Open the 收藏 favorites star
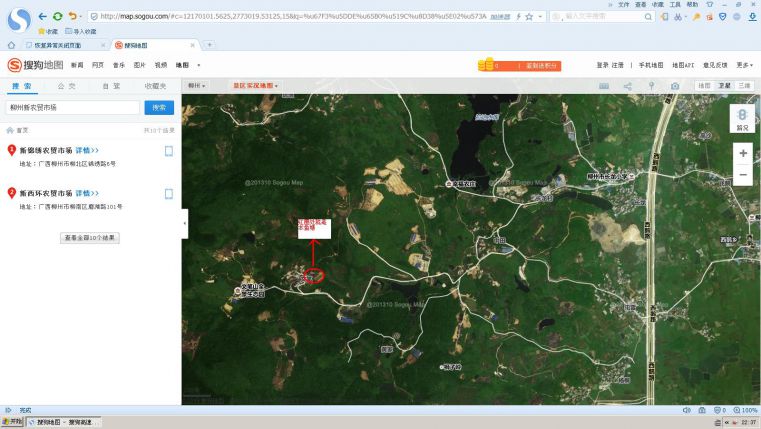This screenshot has height=429, width=761. point(48,32)
